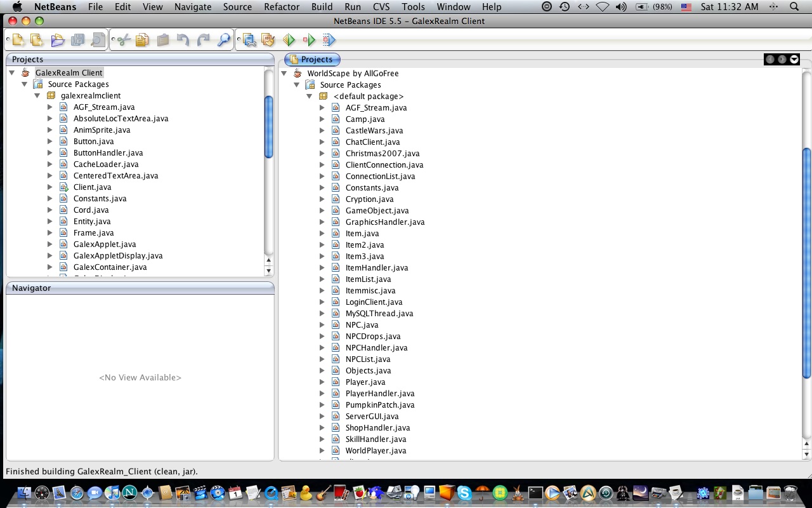This screenshot has width=812, height=508.
Task: Collapse the default package node
Action: [309, 97]
